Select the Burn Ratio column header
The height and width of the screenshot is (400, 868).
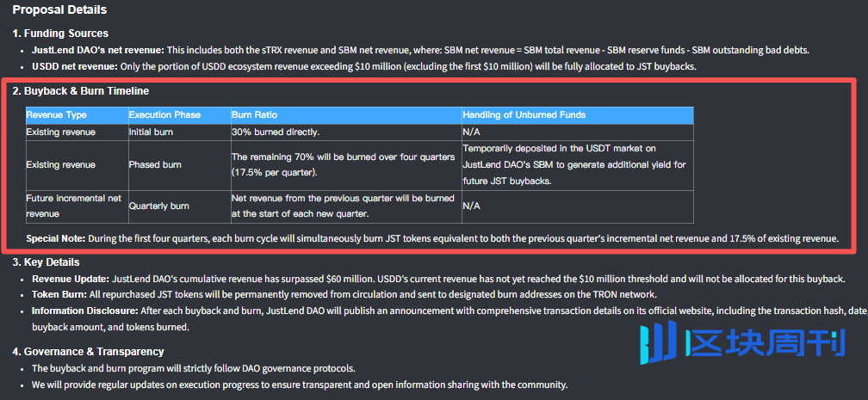255,114
